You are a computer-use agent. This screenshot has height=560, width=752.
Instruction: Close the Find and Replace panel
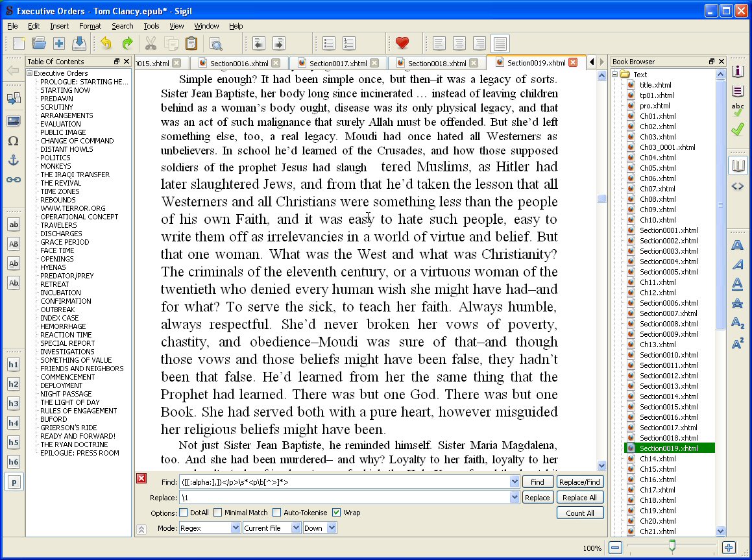(x=141, y=478)
